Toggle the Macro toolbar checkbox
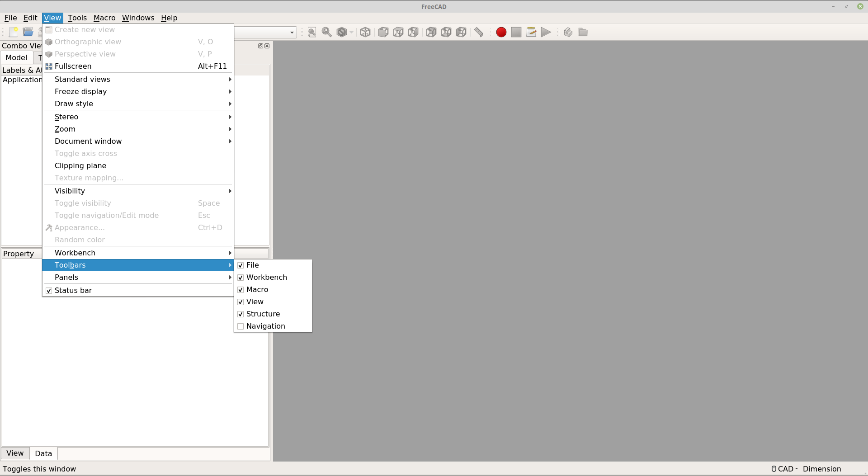This screenshot has width=868, height=476. click(x=241, y=290)
